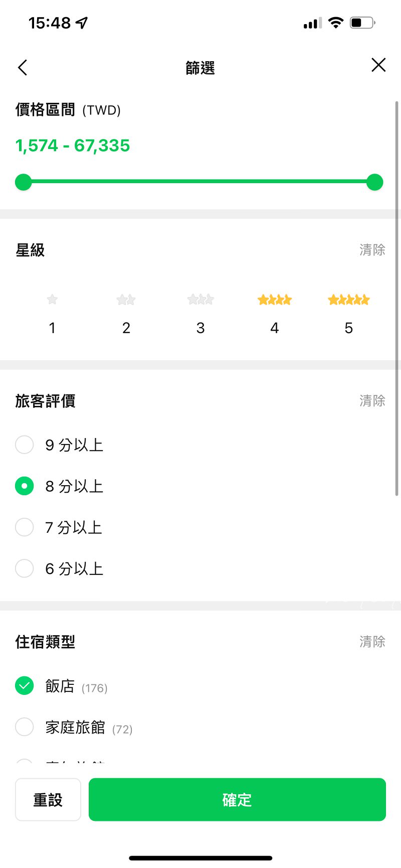The width and height of the screenshot is (401, 868).
Task: Select the 2-star rating icon
Action: coord(126,300)
